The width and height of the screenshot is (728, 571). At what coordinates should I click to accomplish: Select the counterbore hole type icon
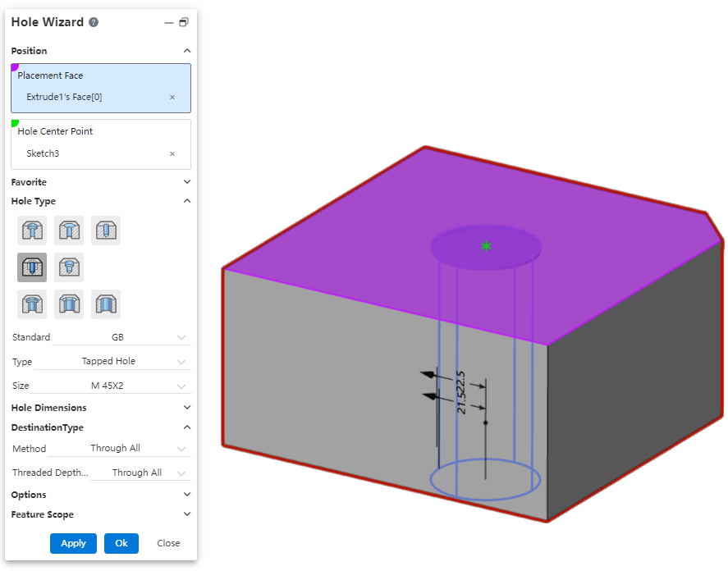(33, 231)
